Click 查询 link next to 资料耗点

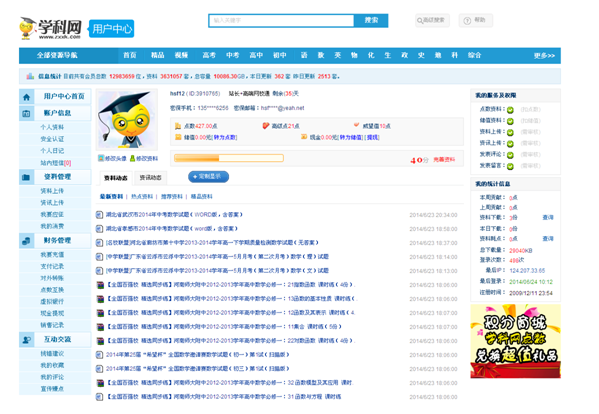click(548, 239)
